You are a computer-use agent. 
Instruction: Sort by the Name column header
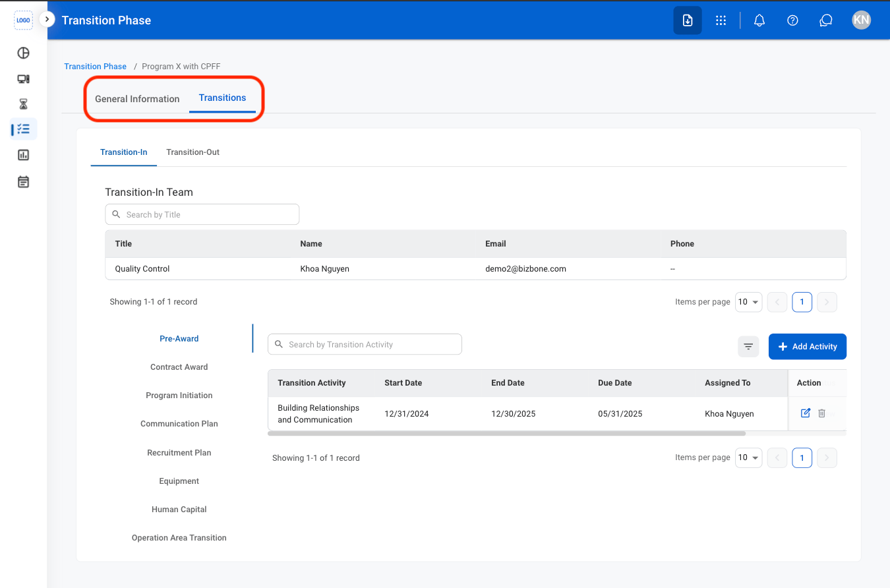[311, 244]
